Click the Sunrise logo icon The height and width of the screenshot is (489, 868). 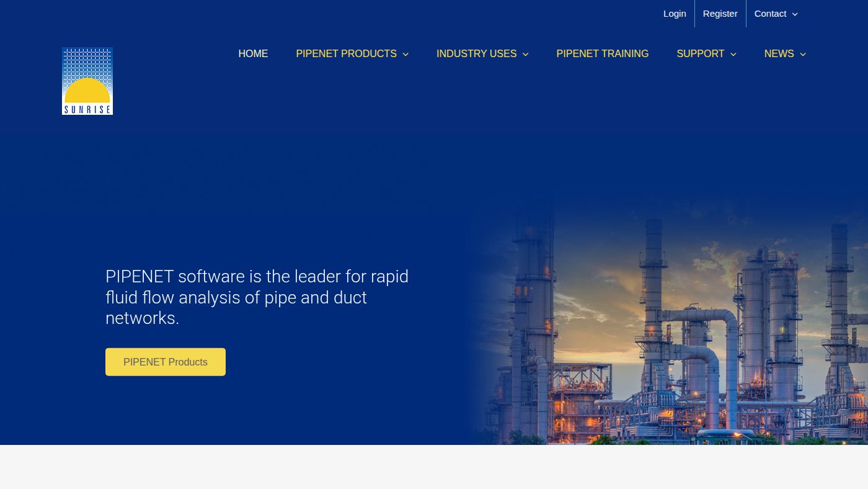[x=87, y=81]
